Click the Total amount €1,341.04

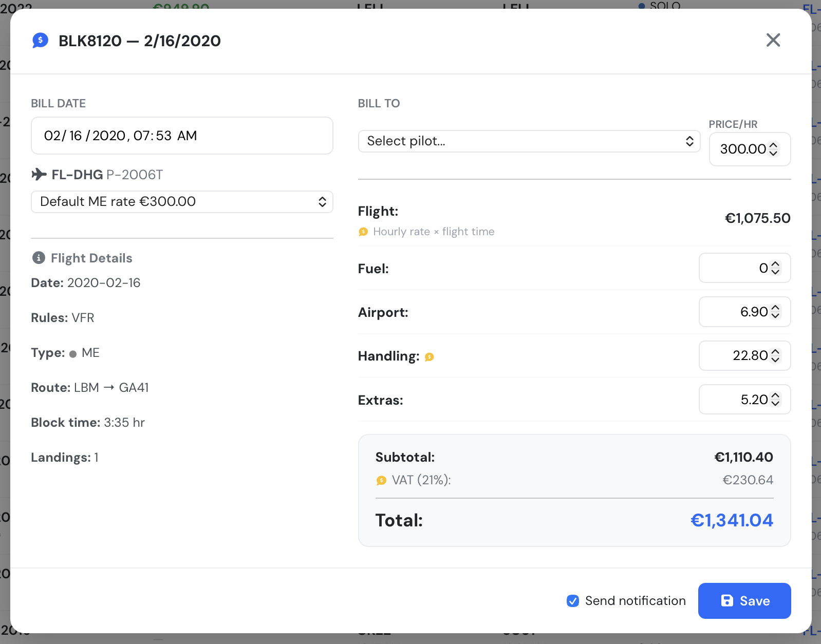[x=732, y=521]
